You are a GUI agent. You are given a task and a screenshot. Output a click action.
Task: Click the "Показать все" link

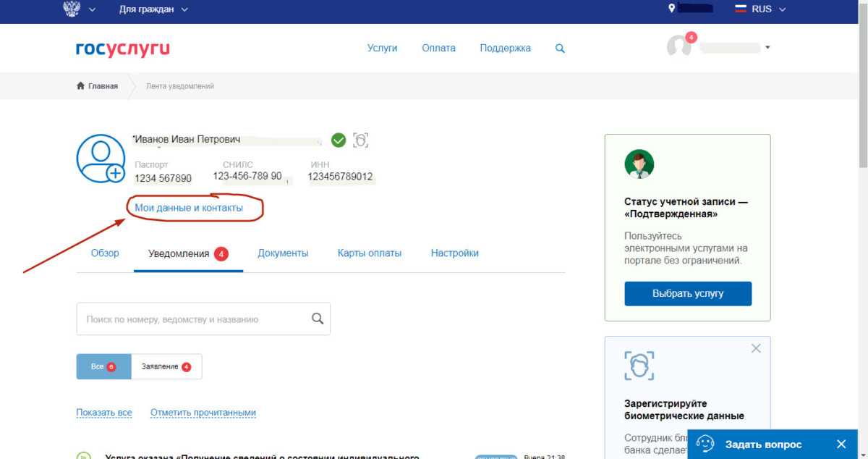(104, 413)
